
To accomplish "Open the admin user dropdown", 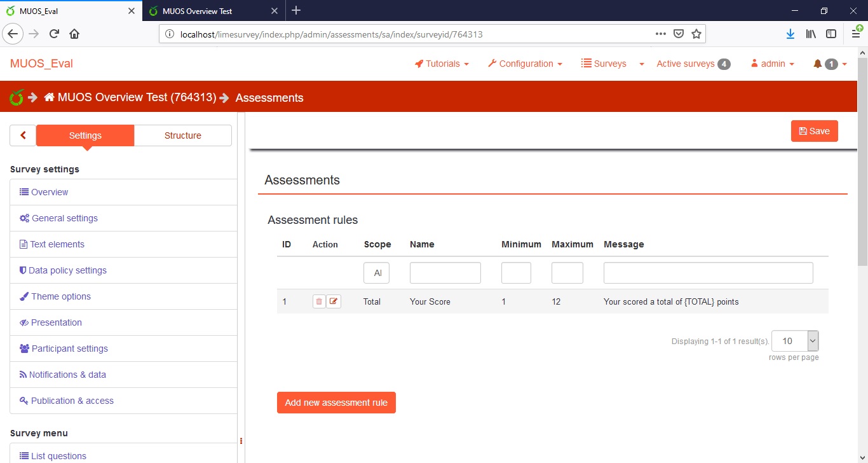I will (773, 64).
